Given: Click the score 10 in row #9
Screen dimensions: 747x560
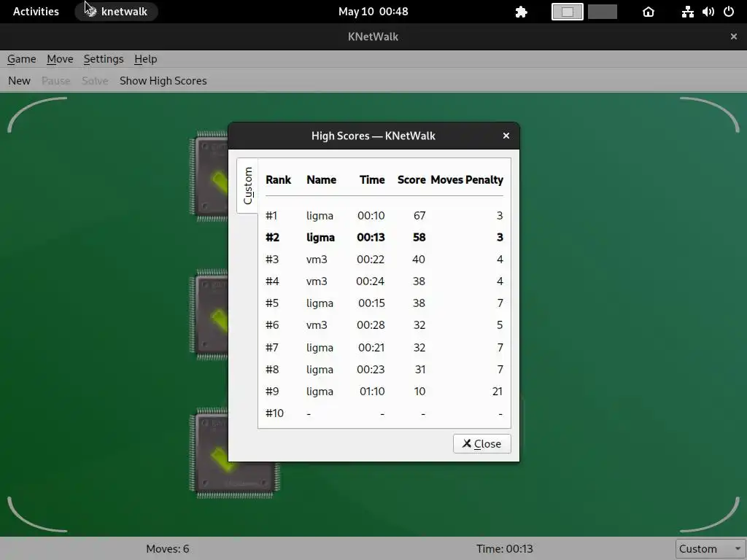Looking at the screenshot, I should tap(419, 392).
